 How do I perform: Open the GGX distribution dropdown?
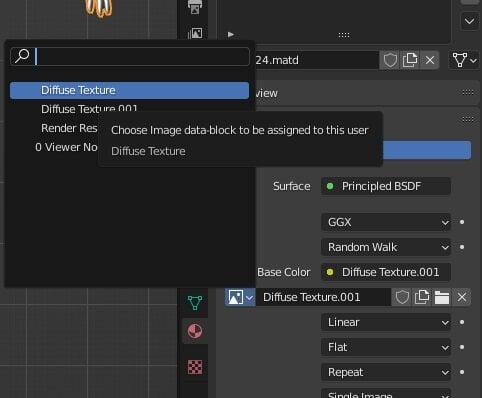[x=386, y=222]
